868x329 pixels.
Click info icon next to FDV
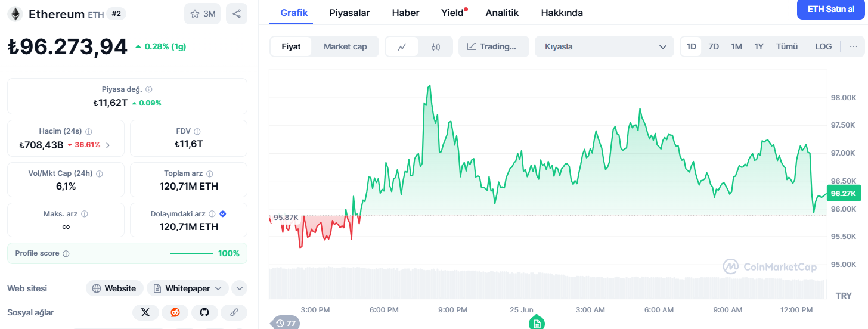(x=197, y=131)
